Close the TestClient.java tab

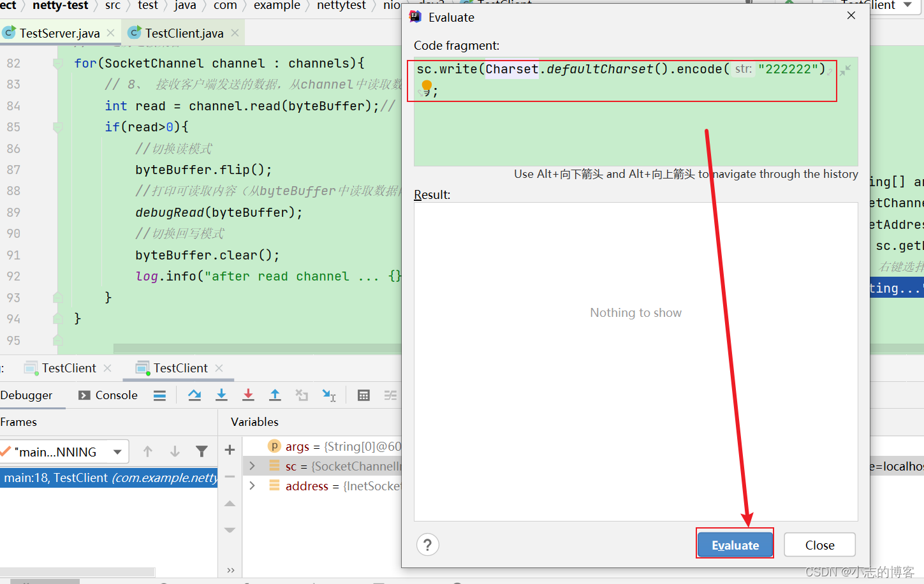tap(235, 33)
